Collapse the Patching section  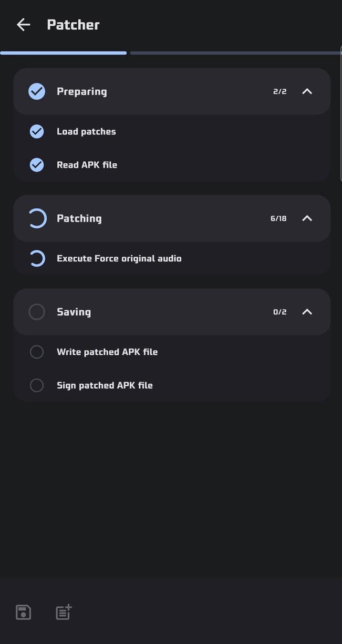(307, 218)
